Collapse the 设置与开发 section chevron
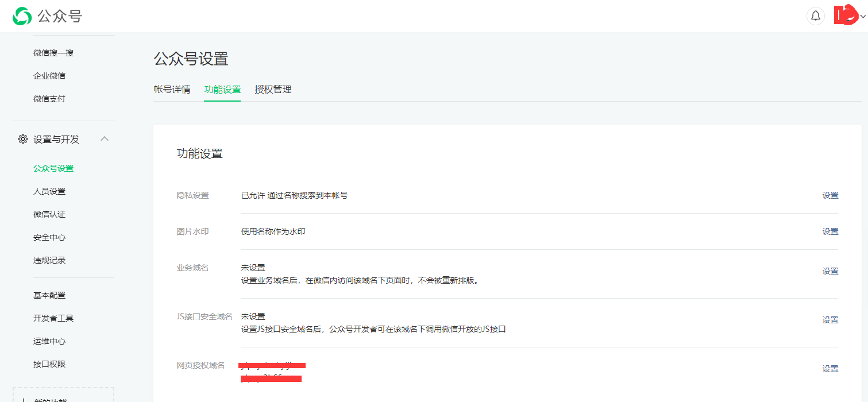Image resolution: width=868 pixels, height=402 pixels. (105, 139)
